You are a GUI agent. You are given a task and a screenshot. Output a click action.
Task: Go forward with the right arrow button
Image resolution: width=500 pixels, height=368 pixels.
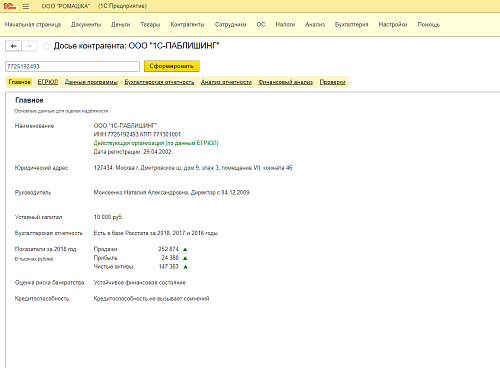point(29,46)
